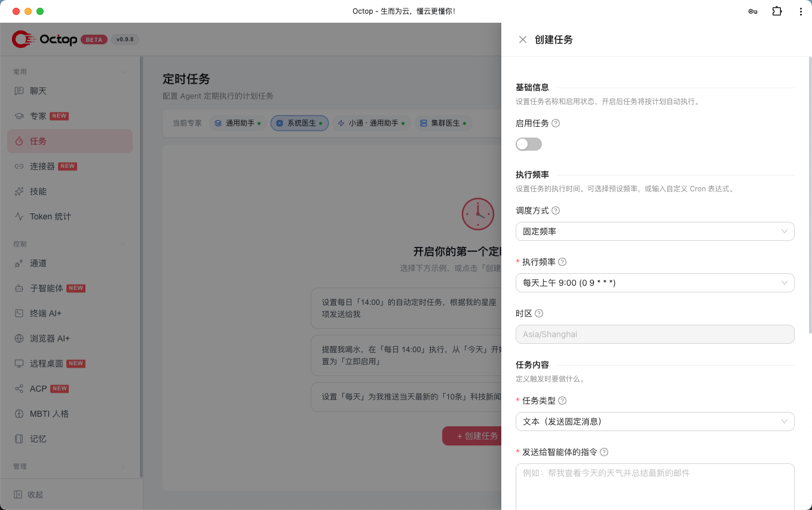Open 通道 sidebar entry

pyautogui.click(x=70, y=263)
